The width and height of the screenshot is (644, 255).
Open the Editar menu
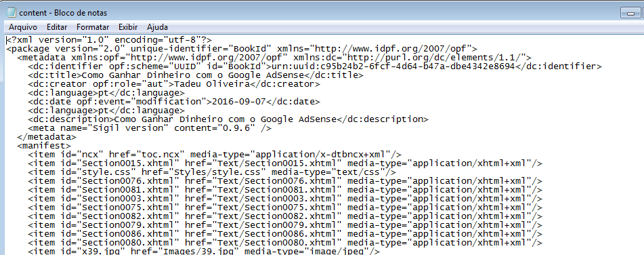pos(57,27)
